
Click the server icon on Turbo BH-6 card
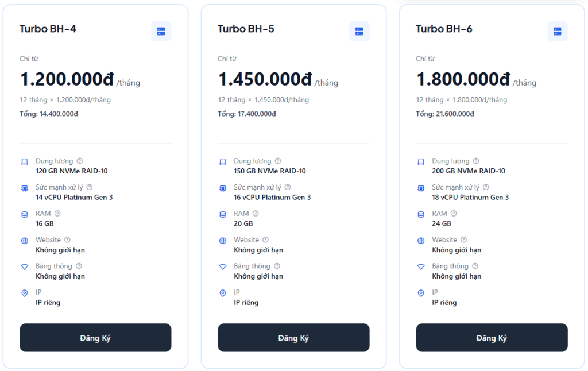(558, 32)
